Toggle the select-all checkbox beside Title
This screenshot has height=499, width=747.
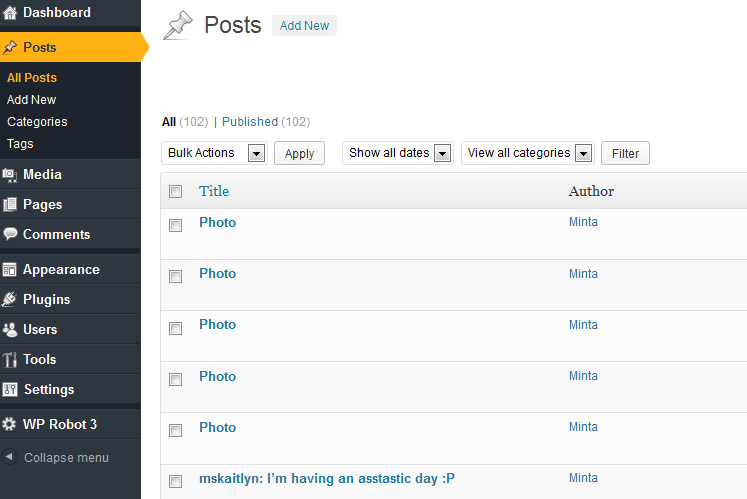point(176,192)
